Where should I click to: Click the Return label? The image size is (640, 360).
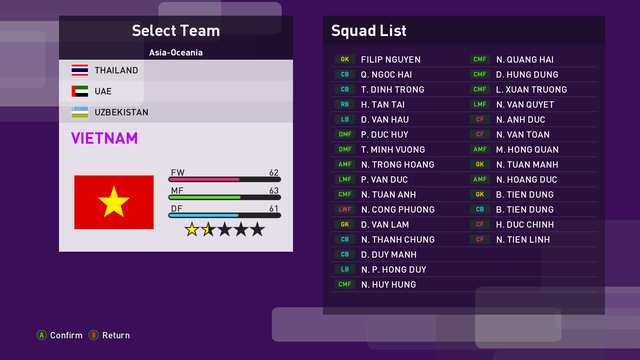pos(116,335)
